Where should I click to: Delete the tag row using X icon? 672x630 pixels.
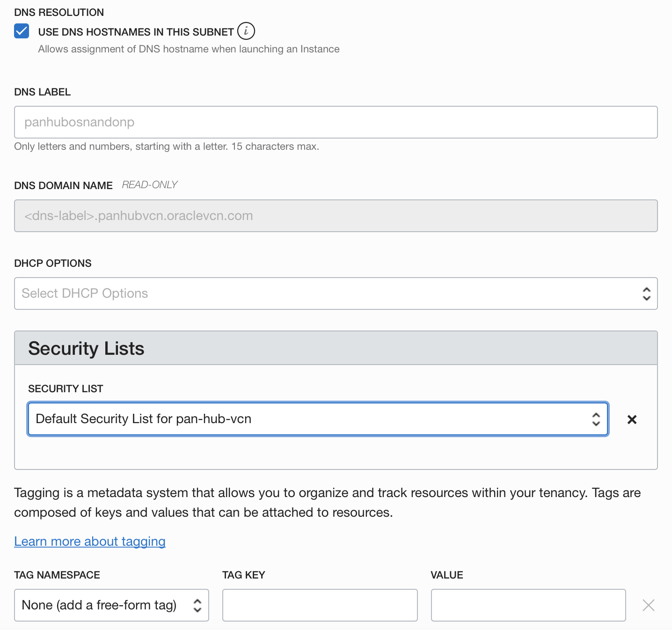648,605
